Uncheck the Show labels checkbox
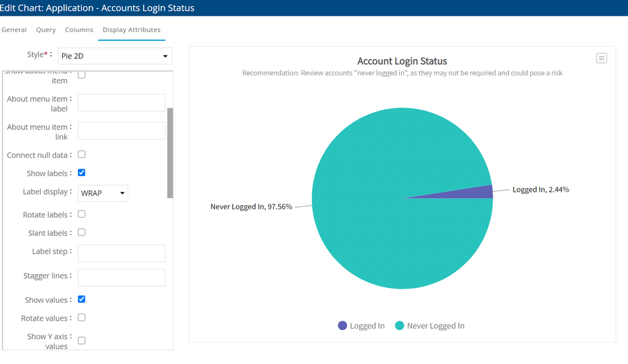Screen dimensions: 628x364 click(x=82, y=173)
